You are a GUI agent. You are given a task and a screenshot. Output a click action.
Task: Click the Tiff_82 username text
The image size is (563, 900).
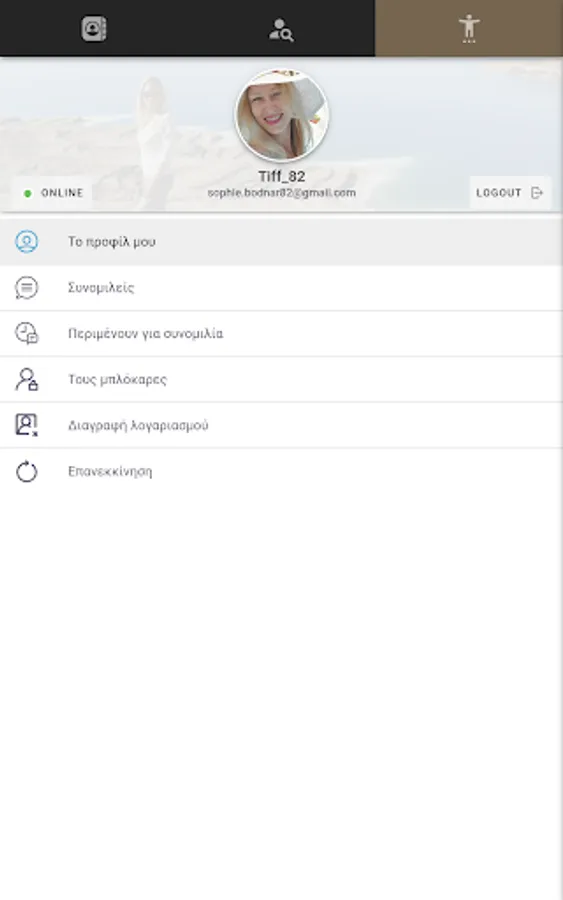(x=282, y=176)
